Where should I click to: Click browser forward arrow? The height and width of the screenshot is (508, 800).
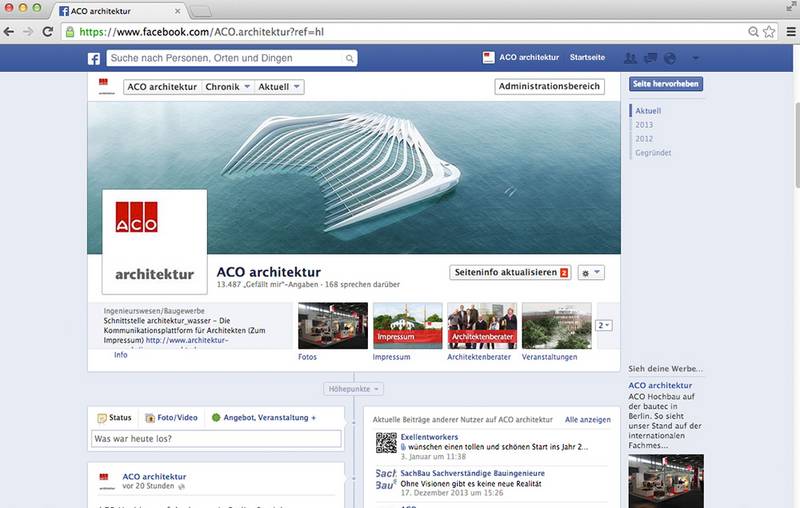point(28,32)
